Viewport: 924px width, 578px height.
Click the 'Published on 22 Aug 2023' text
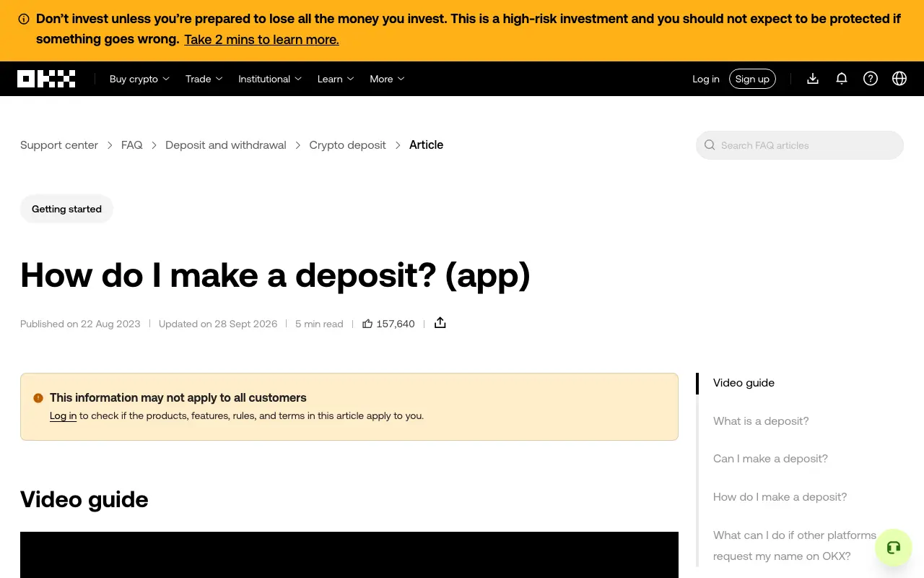[80, 324]
